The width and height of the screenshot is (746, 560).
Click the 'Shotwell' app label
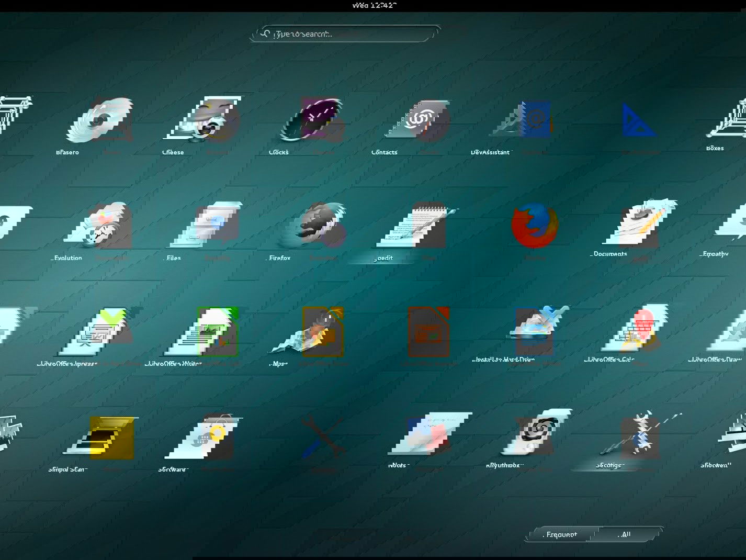(x=715, y=465)
